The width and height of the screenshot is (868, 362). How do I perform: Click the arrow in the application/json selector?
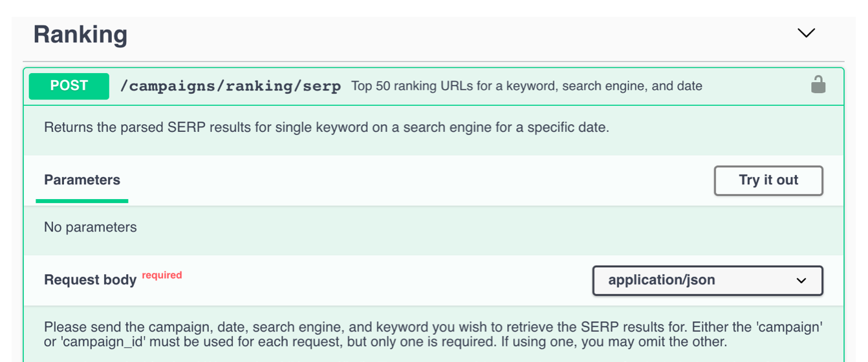point(801,281)
